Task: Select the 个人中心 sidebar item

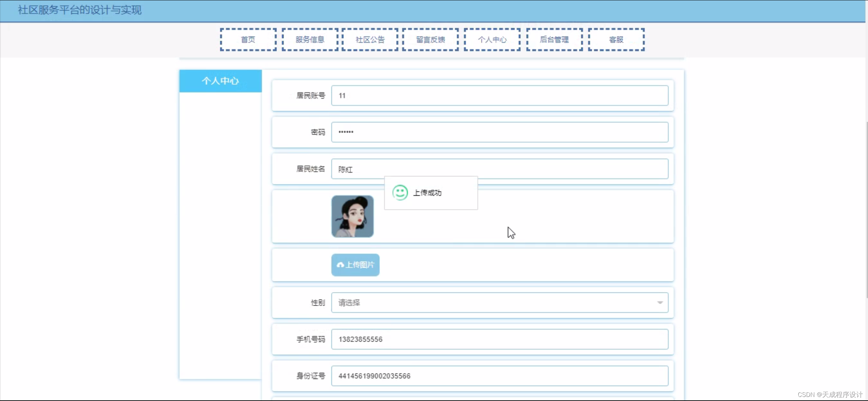Action: pyautogui.click(x=220, y=81)
